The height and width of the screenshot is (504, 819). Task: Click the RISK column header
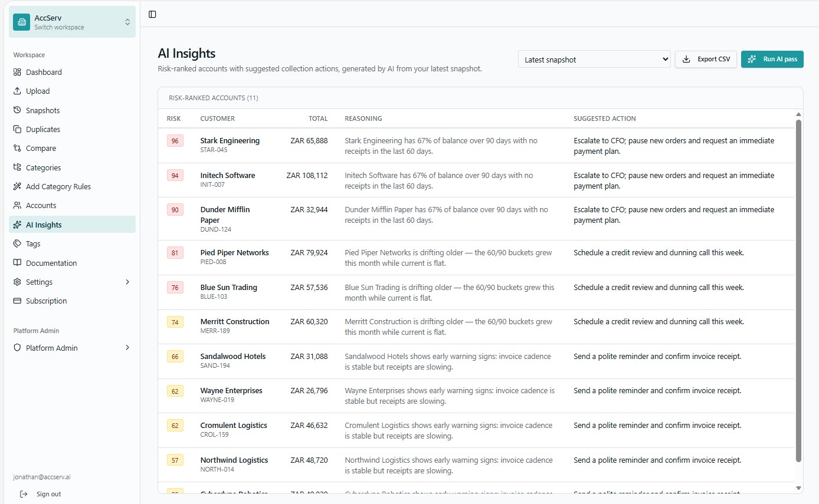174,118
